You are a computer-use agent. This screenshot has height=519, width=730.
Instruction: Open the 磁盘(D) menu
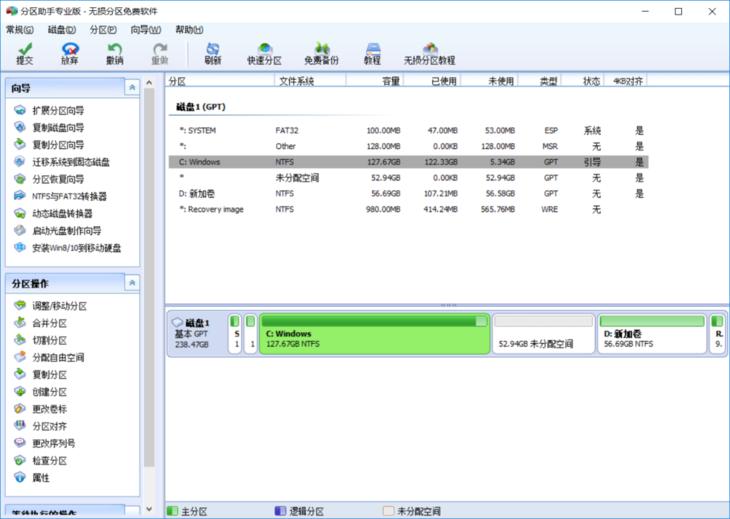[x=62, y=30]
